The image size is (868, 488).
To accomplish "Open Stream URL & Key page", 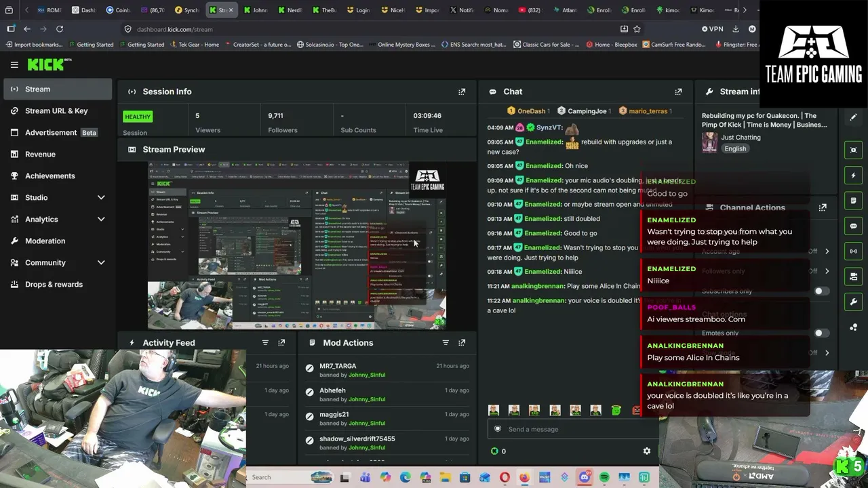I will (58, 110).
